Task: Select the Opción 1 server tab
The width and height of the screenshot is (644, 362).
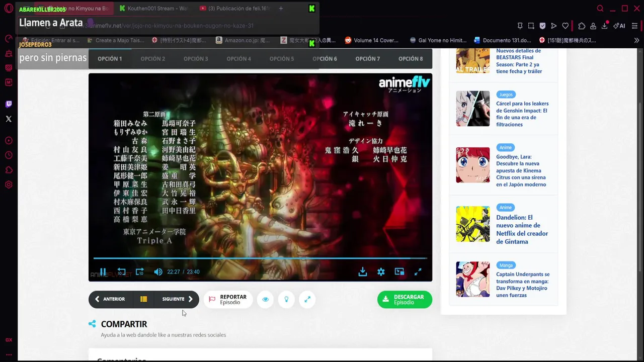Action: [110, 59]
